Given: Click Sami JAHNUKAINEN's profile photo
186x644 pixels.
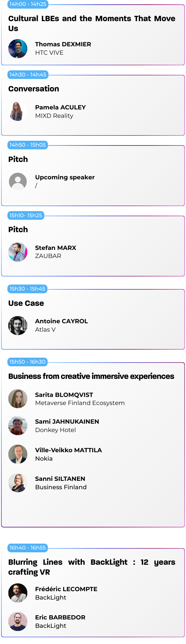Looking at the screenshot, I should click(18, 425).
